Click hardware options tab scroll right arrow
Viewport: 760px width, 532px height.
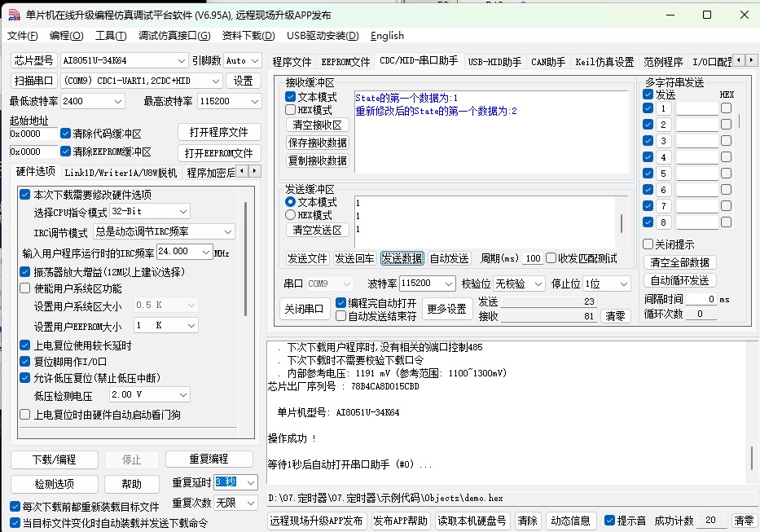[254, 171]
